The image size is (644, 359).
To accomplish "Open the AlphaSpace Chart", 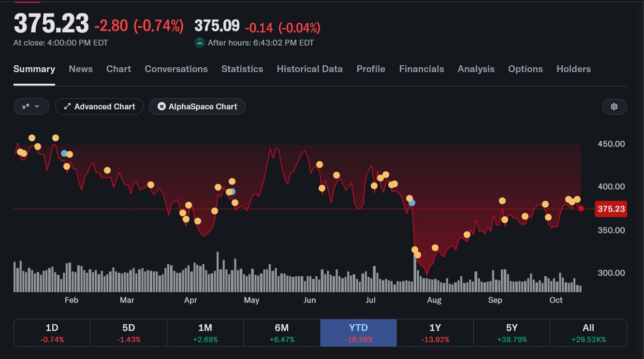I will 197,106.
